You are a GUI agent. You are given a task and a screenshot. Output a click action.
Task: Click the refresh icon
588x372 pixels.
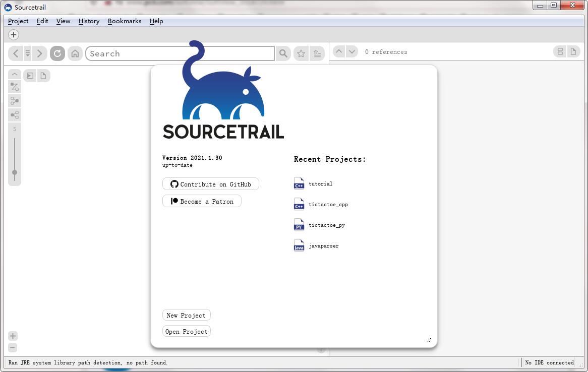(57, 53)
